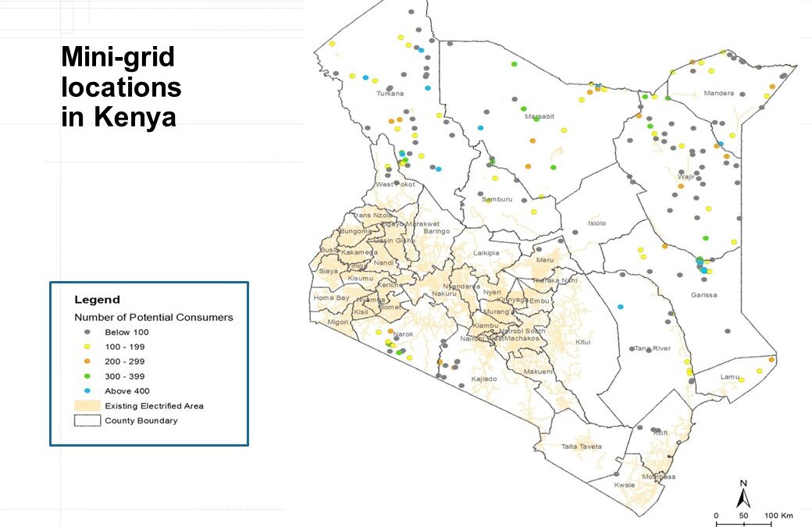Click the County Boundary legend symbol
The height and width of the screenshot is (527, 812).
[x=87, y=420]
